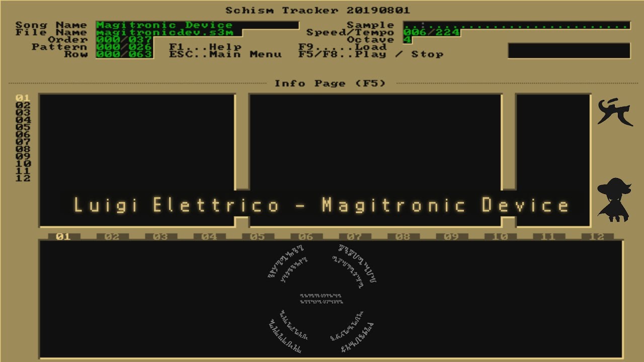The width and height of the screenshot is (644, 362).
Task: Click channel header 11 above the lower pane
Action: [548, 236]
